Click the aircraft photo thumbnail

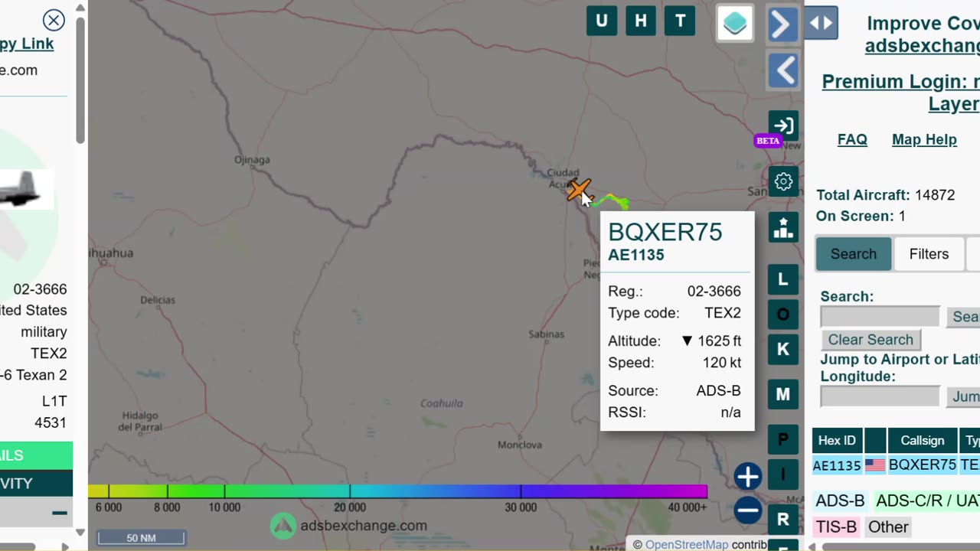(27, 189)
